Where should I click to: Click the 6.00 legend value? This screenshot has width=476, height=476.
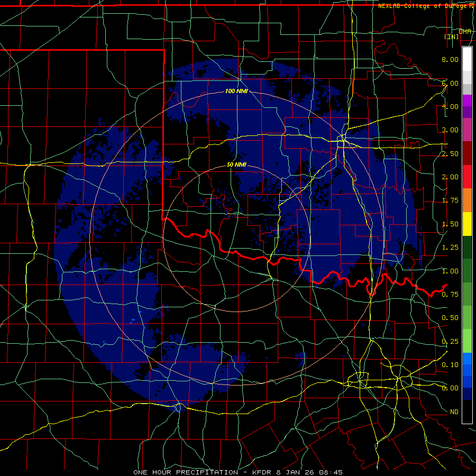[x=450, y=83]
